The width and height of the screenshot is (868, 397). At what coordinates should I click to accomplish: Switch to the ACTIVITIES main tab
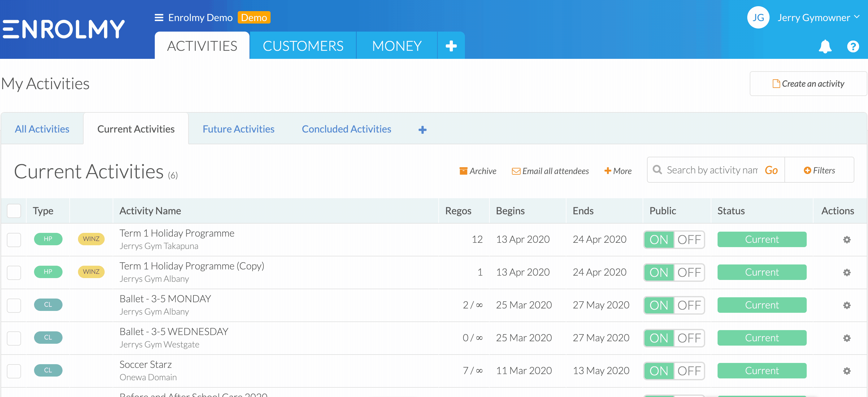point(202,46)
